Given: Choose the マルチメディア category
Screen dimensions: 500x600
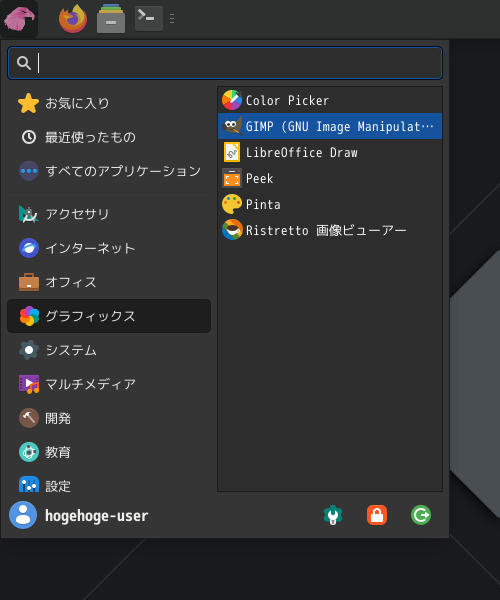Looking at the screenshot, I should point(109,384).
